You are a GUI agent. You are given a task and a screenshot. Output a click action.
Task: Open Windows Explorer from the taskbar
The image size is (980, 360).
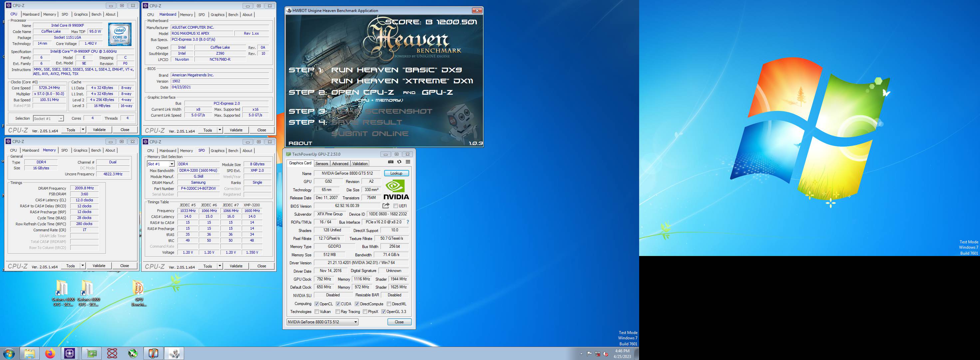click(30, 354)
